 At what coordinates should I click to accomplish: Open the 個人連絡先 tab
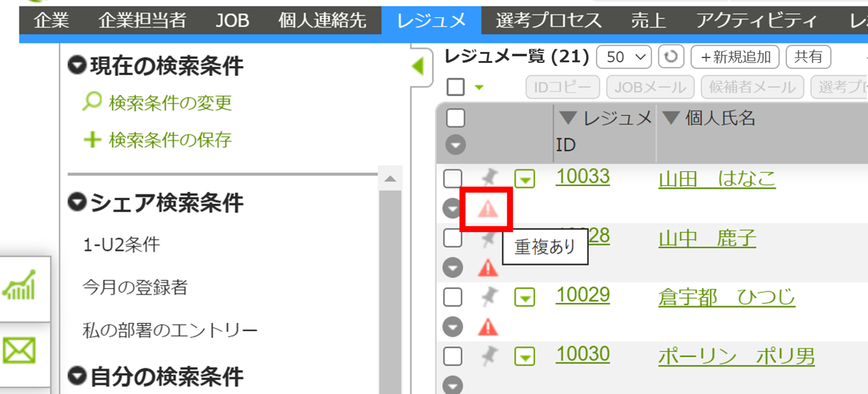click(322, 20)
